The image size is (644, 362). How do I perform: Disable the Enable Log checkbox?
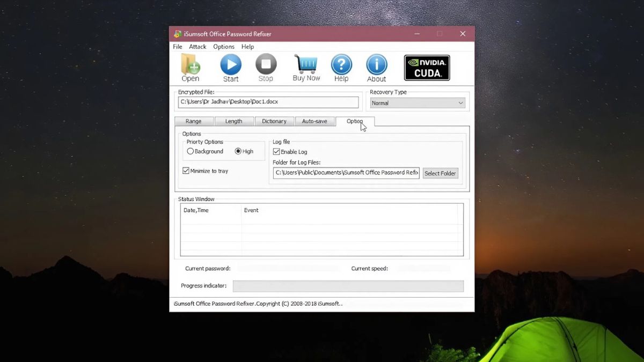[276, 152]
